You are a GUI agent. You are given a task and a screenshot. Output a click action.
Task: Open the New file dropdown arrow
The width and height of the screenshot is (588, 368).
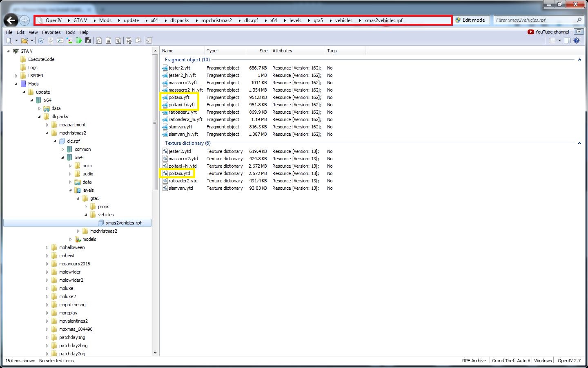pyautogui.click(x=16, y=40)
